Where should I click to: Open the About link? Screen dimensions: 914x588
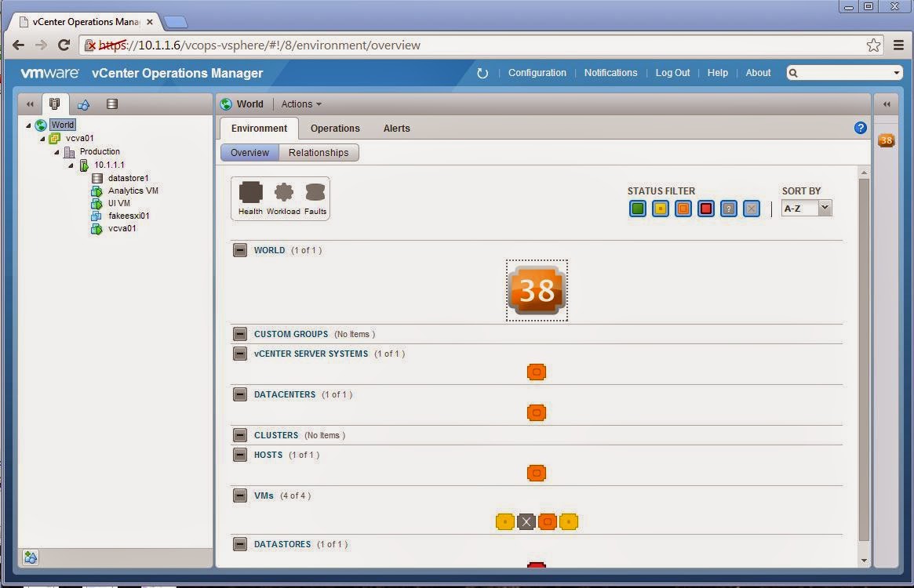(x=758, y=73)
